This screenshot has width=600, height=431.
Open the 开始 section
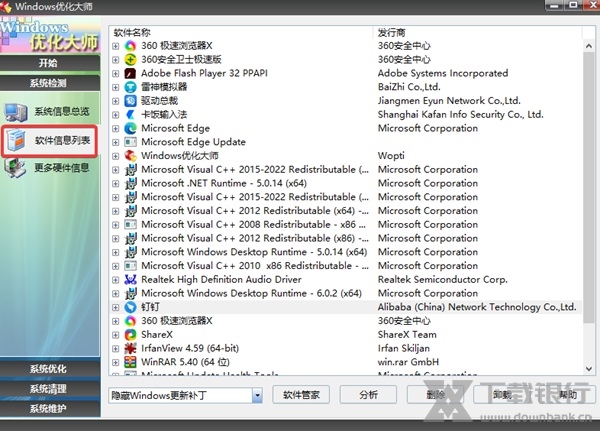click(x=50, y=63)
